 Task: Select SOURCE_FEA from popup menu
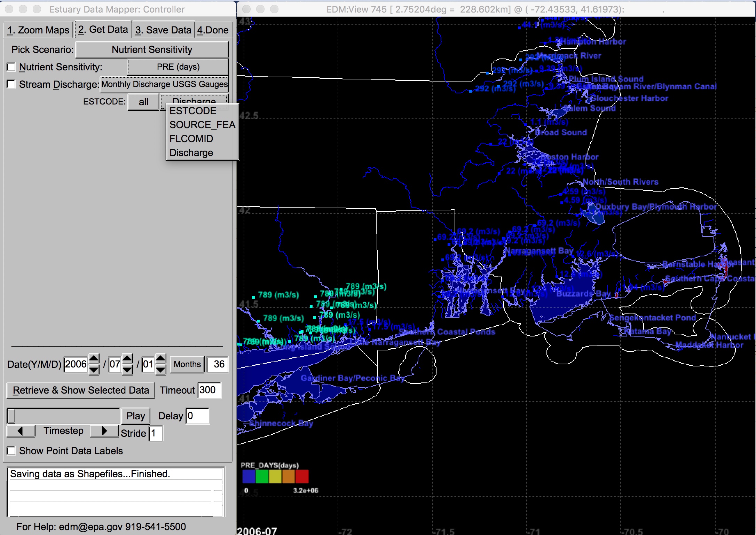pos(202,125)
